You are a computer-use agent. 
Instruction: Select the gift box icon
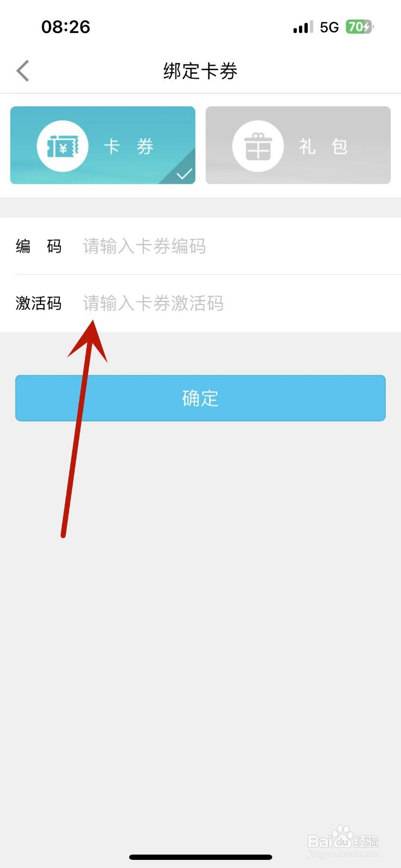point(258,146)
